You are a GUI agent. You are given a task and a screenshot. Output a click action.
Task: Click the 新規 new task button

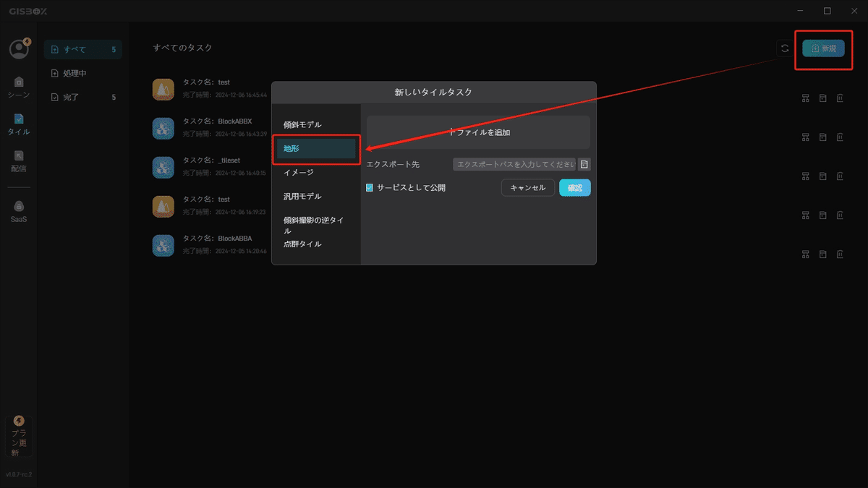[x=823, y=48]
